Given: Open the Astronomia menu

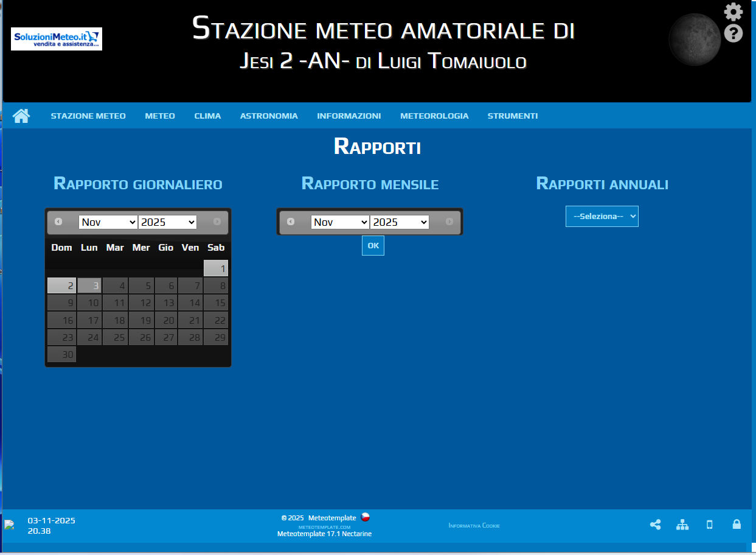Looking at the screenshot, I should pyautogui.click(x=269, y=116).
